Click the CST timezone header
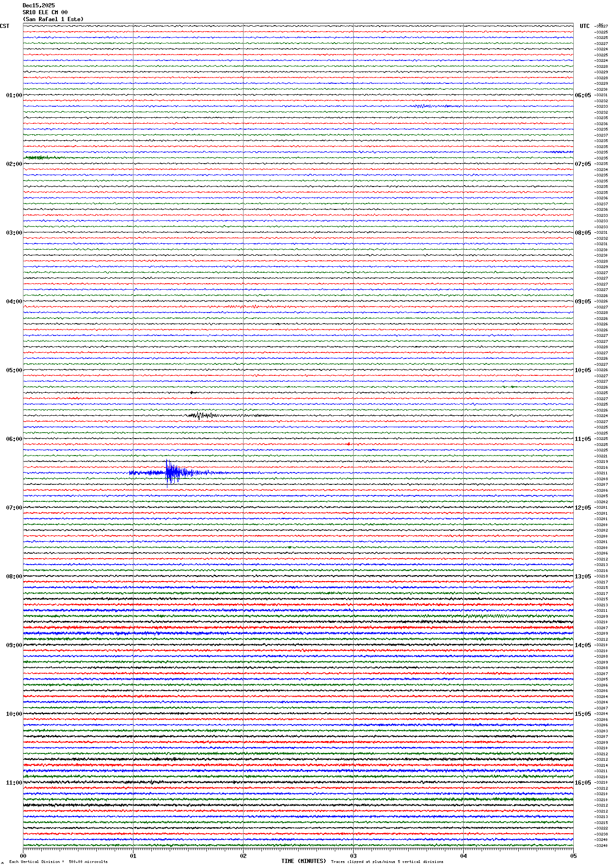Image resolution: width=610 pixels, height=868 pixels. [x=5, y=26]
